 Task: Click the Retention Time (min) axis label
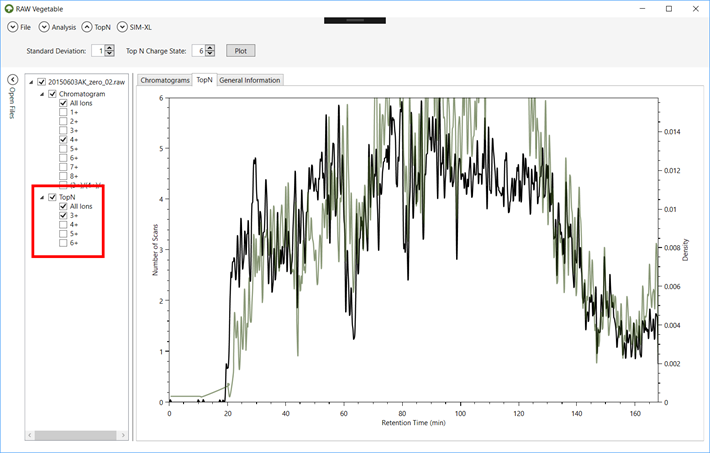[413, 423]
